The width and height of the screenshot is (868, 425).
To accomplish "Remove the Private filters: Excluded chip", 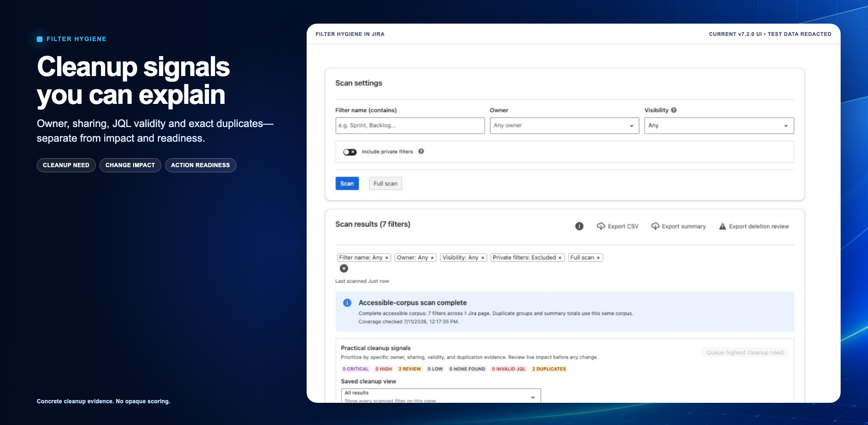I will coord(560,258).
